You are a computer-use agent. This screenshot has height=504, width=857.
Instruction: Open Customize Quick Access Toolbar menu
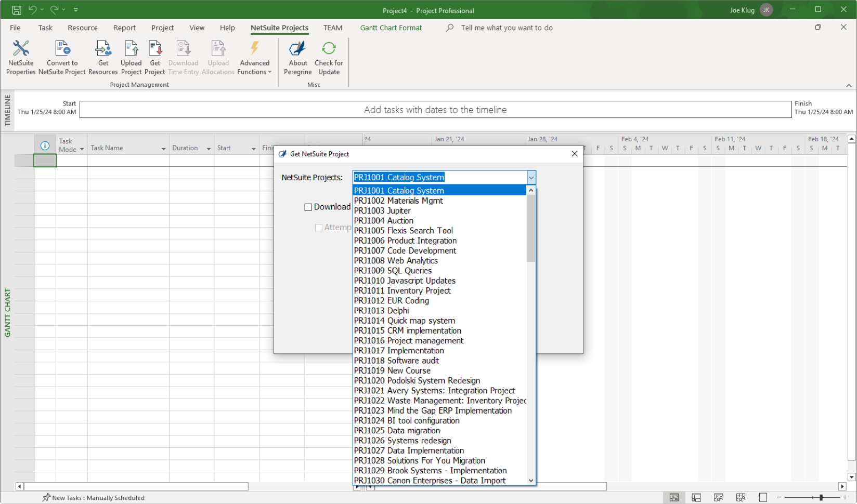pos(76,10)
